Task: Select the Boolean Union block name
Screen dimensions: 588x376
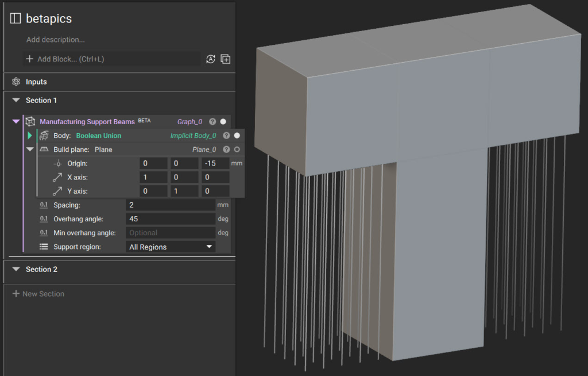Action: point(99,136)
